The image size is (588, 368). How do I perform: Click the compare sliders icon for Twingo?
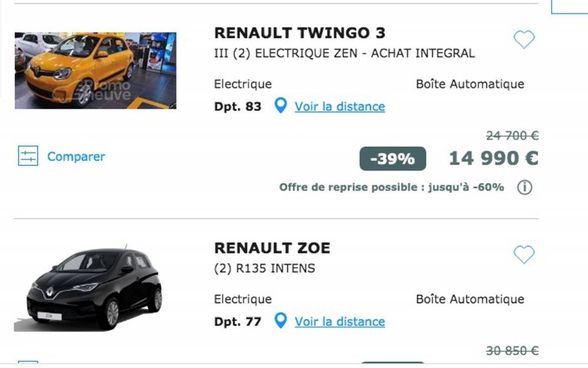coord(28,156)
